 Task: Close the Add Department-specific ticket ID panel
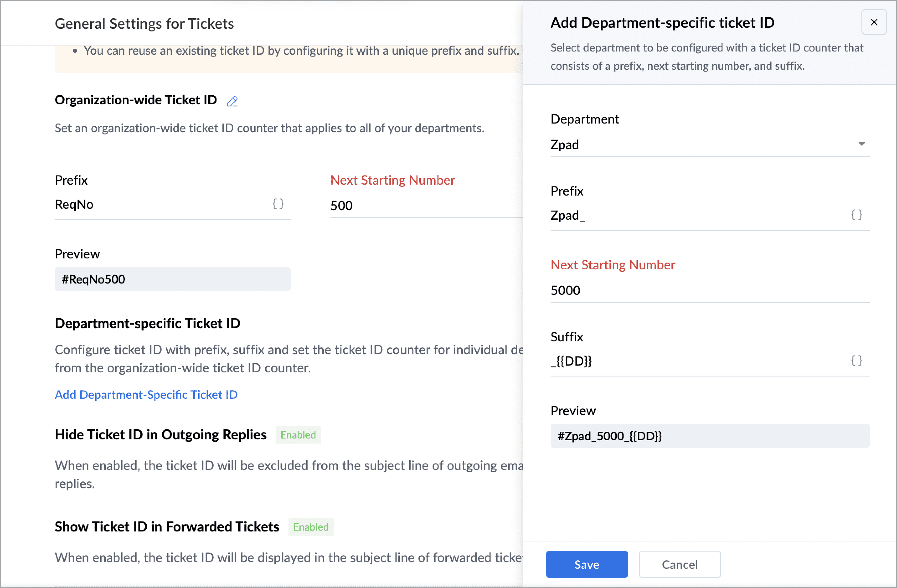point(874,23)
